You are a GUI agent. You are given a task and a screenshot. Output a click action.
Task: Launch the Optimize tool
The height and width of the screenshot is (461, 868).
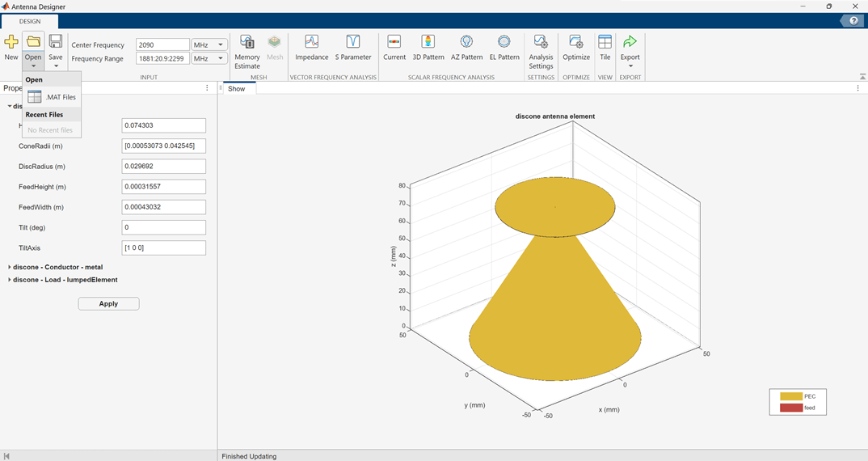pyautogui.click(x=576, y=47)
